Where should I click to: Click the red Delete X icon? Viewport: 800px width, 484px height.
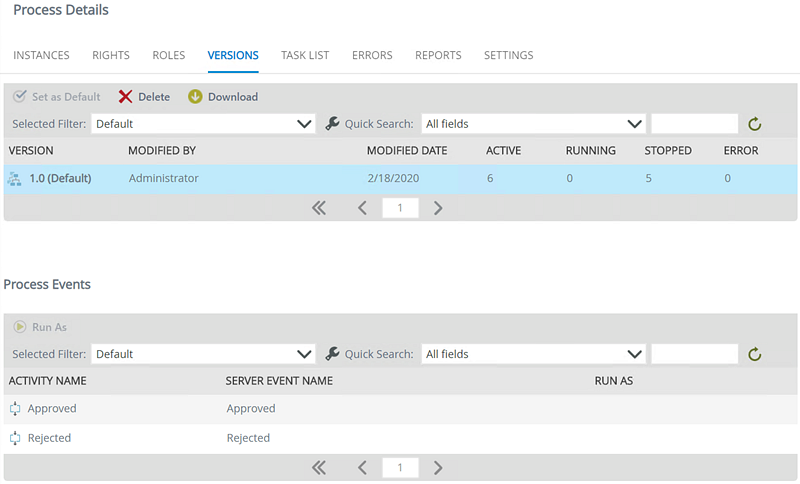[125, 97]
